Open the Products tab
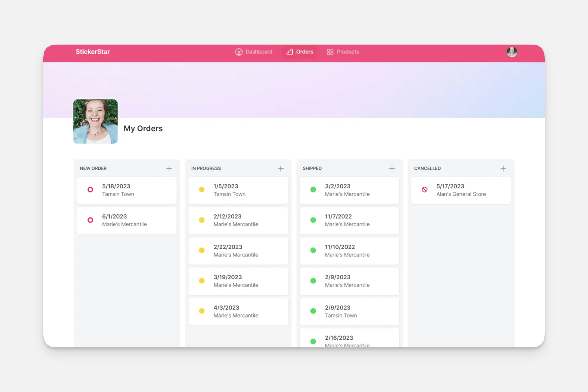Screen dimensions: 588x392 343,52
